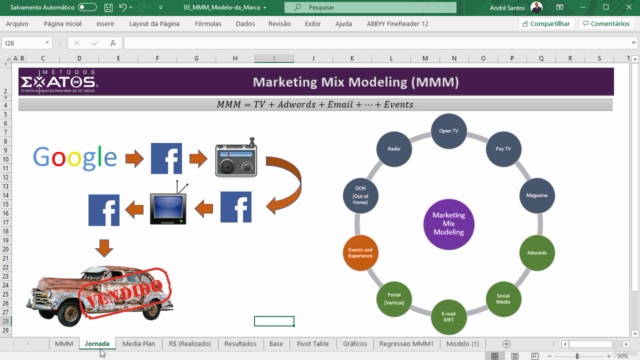Screen dimensions: 640x360
Task: Expand the Name Box dropdown arrow
Action: click(x=47, y=43)
